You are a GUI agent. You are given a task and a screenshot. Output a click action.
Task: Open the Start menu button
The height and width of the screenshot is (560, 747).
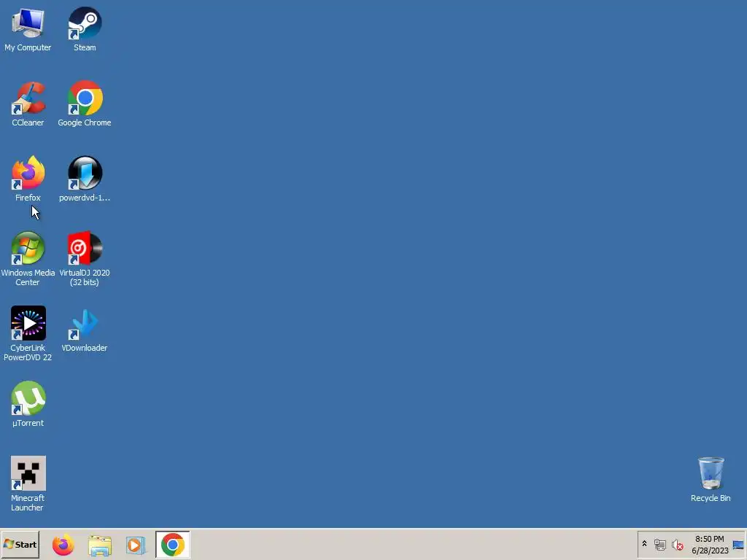click(20, 544)
